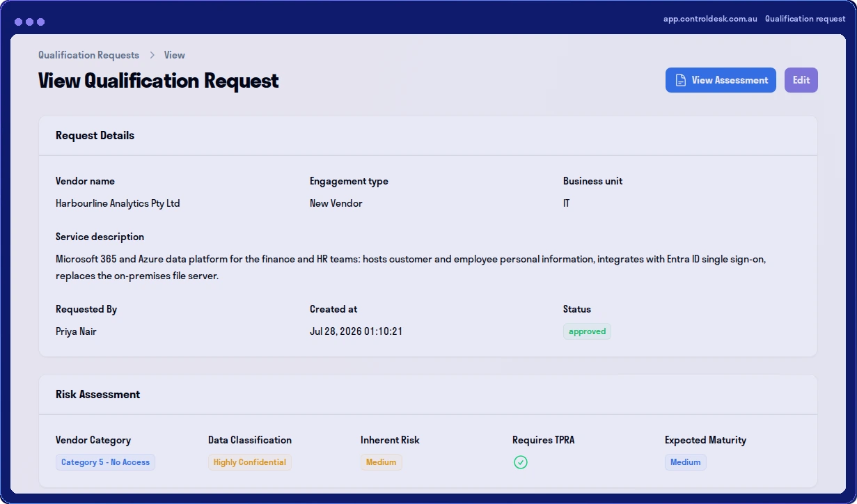Click the Requires TPRA check icon

pos(520,462)
